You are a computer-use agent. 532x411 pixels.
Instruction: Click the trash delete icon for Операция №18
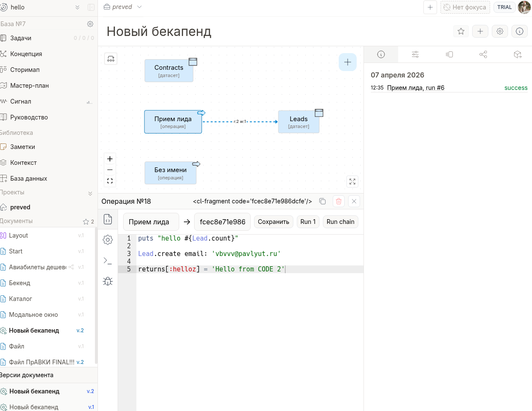339,201
